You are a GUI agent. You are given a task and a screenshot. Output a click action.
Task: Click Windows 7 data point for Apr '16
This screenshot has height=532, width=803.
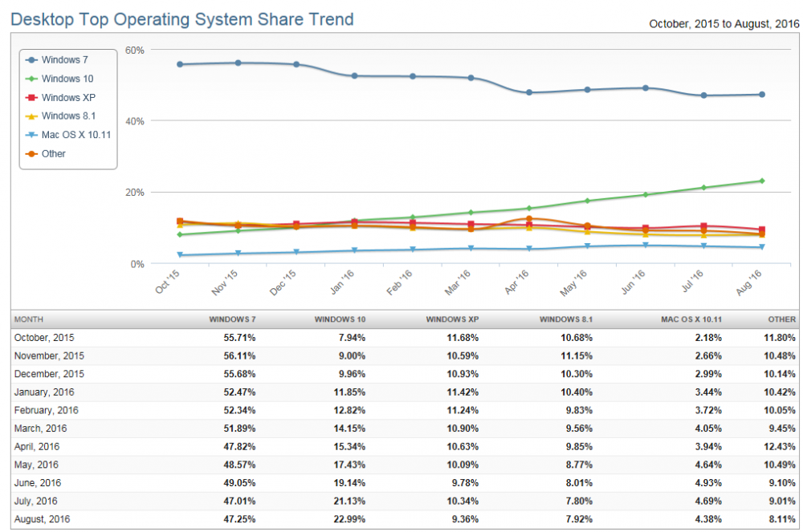coord(529,92)
